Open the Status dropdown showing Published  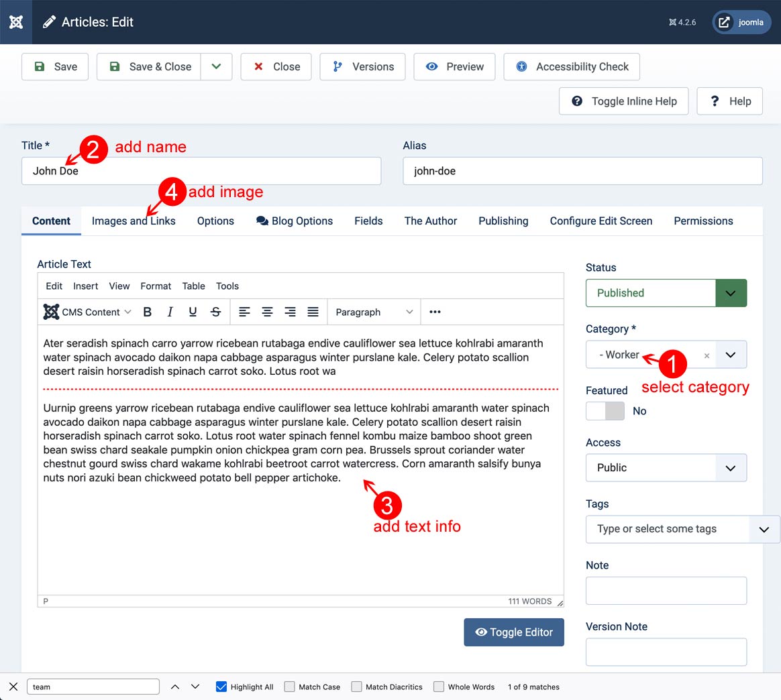point(666,293)
